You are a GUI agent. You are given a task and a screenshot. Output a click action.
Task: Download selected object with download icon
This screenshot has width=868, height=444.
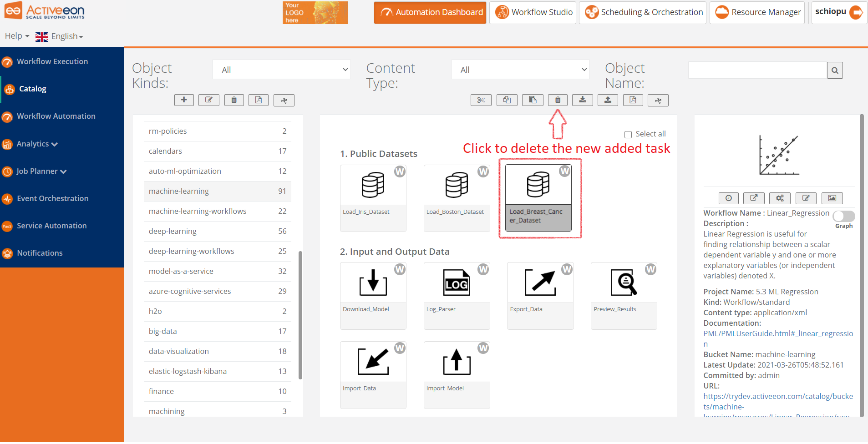[x=583, y=100]
